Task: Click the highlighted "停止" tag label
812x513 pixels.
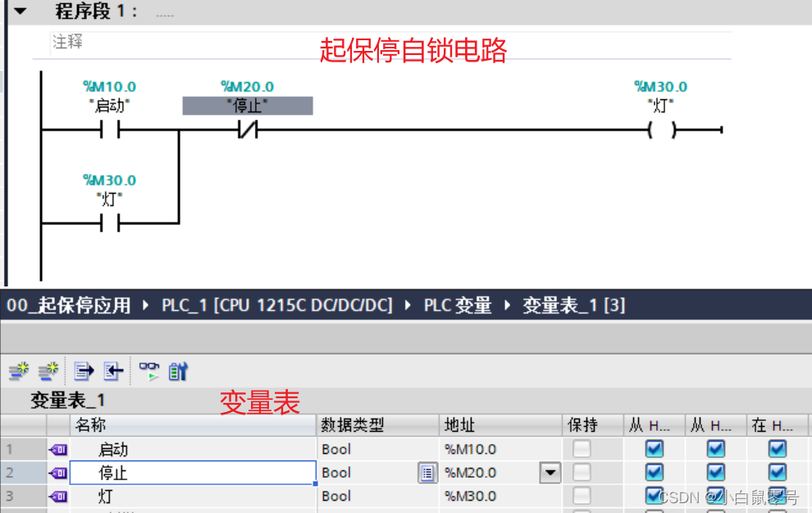Action: pos(248,106)
